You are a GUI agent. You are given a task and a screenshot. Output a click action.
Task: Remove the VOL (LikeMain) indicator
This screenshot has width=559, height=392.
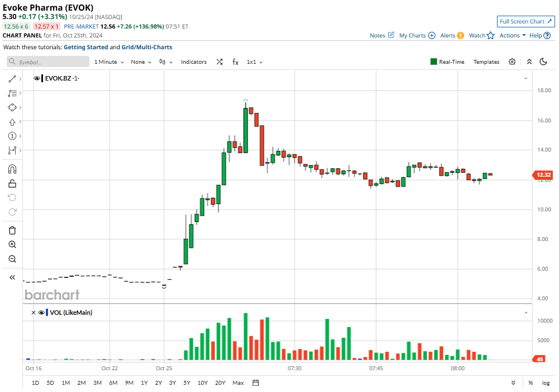34,313
